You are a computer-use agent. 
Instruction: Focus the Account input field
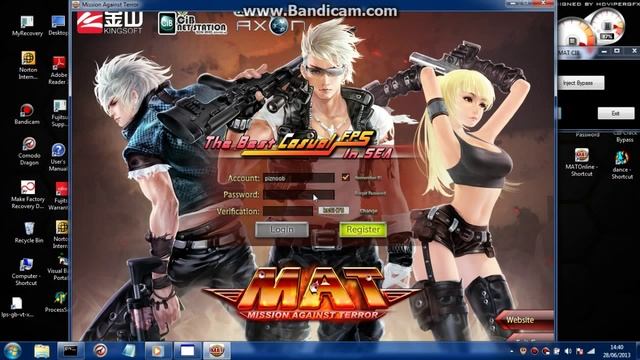pyautogui.click(x=299, y=178)
